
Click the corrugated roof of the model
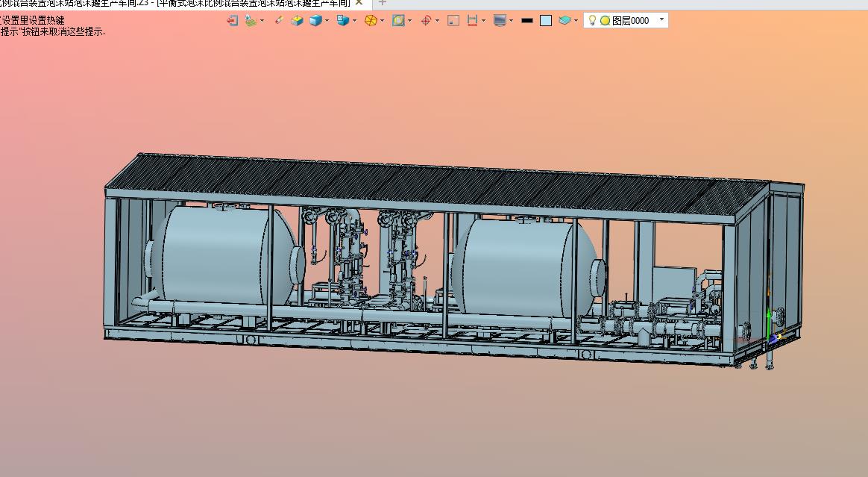pos(437,186)
